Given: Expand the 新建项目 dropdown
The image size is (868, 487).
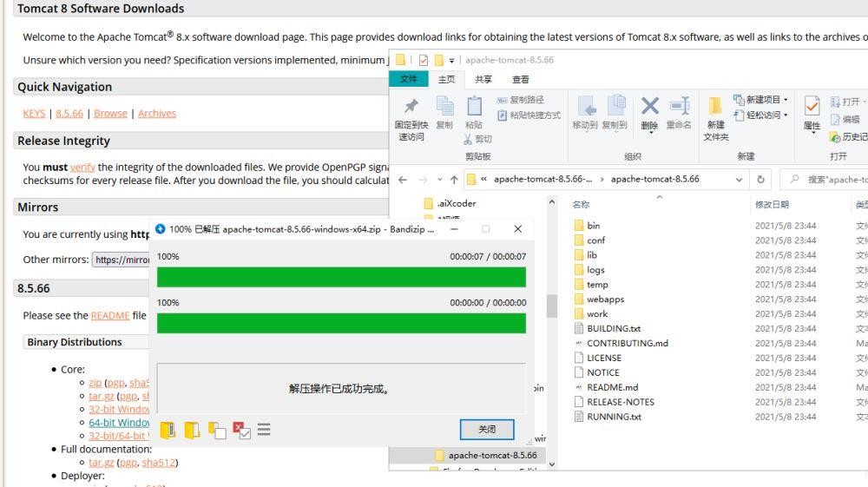Looking at the screenshot, I should coord(760,100).
